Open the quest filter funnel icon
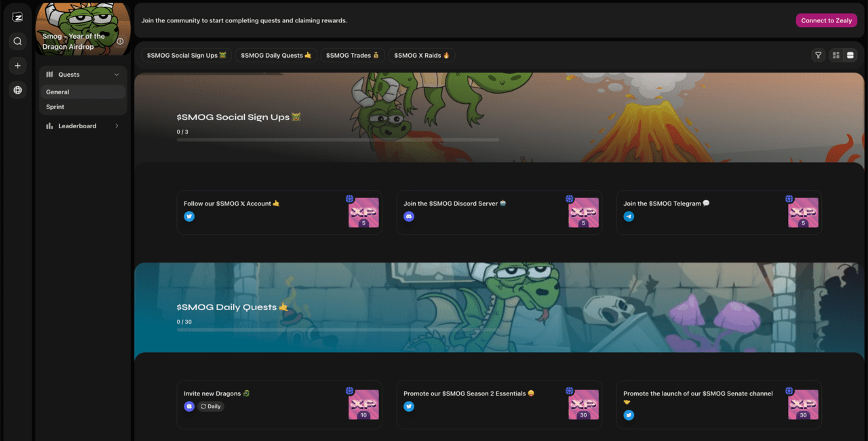Image resolution: width=868 pixels, height=441 pixels. [x=818, y=56]
